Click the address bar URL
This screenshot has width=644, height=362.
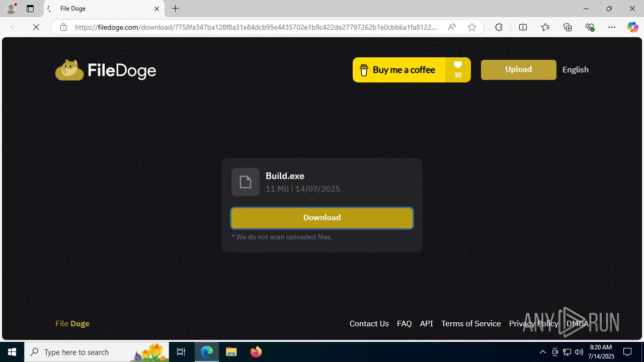pyautogui.click(x=256, y=27)
